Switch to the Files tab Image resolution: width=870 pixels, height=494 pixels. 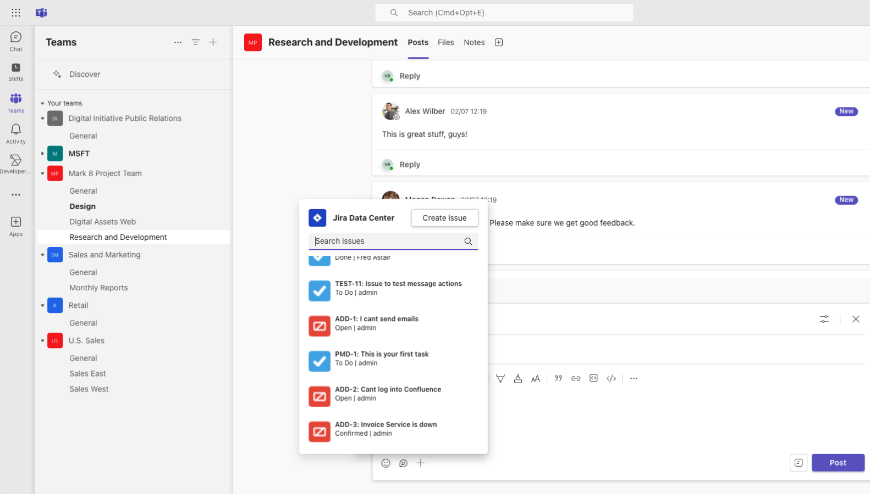pos(445,42)
